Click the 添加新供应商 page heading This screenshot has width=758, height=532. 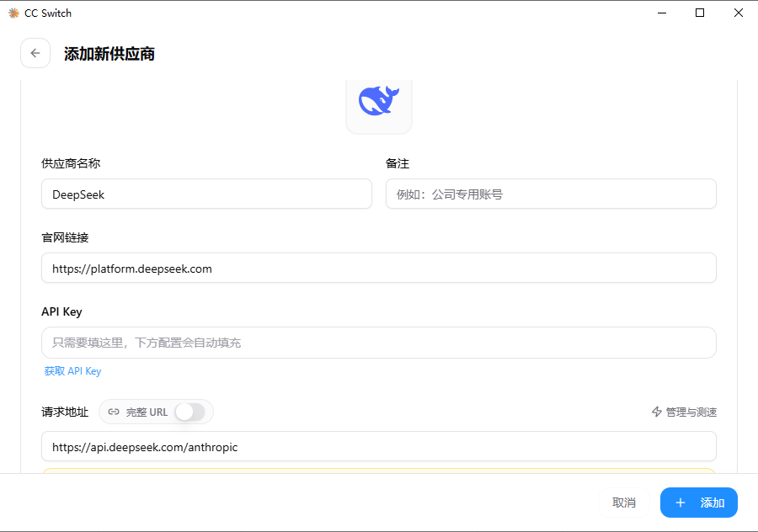(x=109, y=54)
